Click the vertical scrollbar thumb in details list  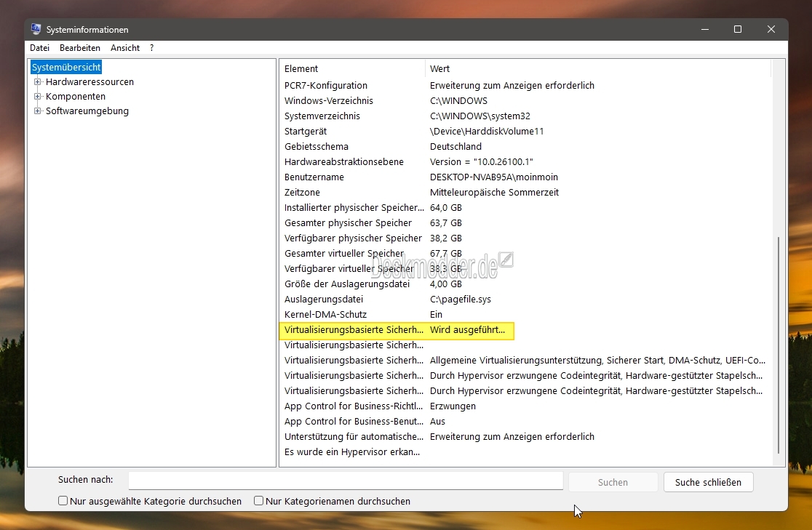tap(779, 345)
